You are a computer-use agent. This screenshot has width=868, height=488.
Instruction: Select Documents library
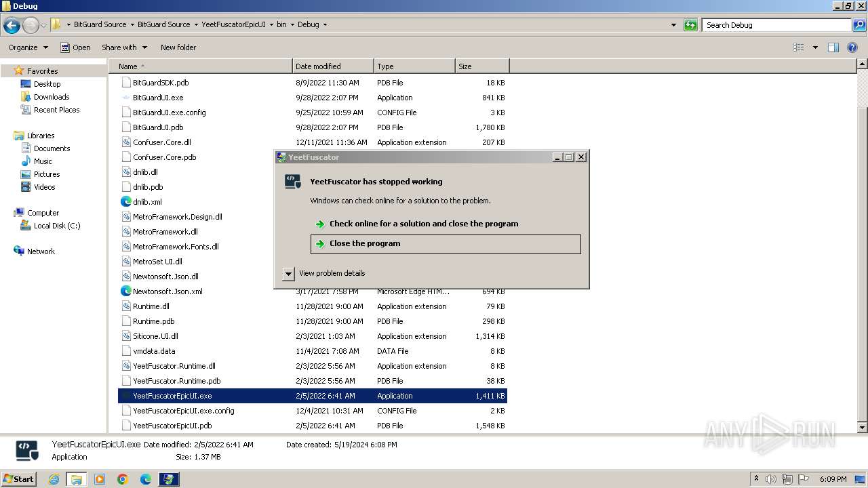tap(52, 148)
